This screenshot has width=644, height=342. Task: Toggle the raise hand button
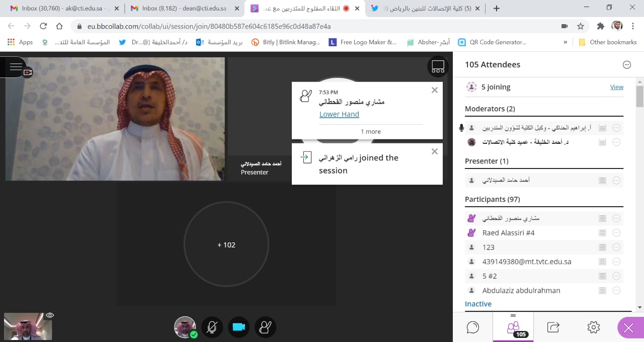265,327
